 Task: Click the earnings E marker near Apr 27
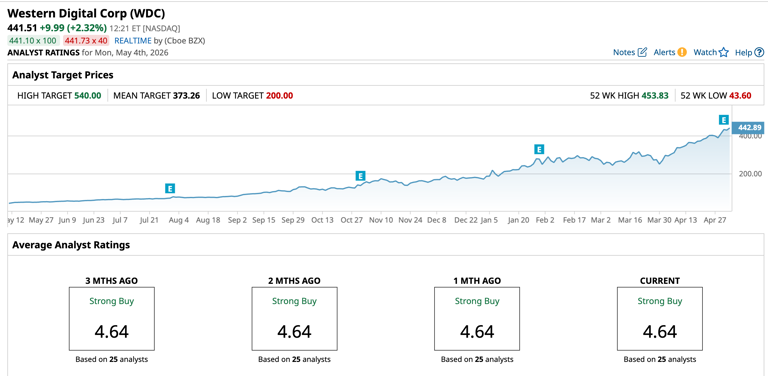point(723,119)
